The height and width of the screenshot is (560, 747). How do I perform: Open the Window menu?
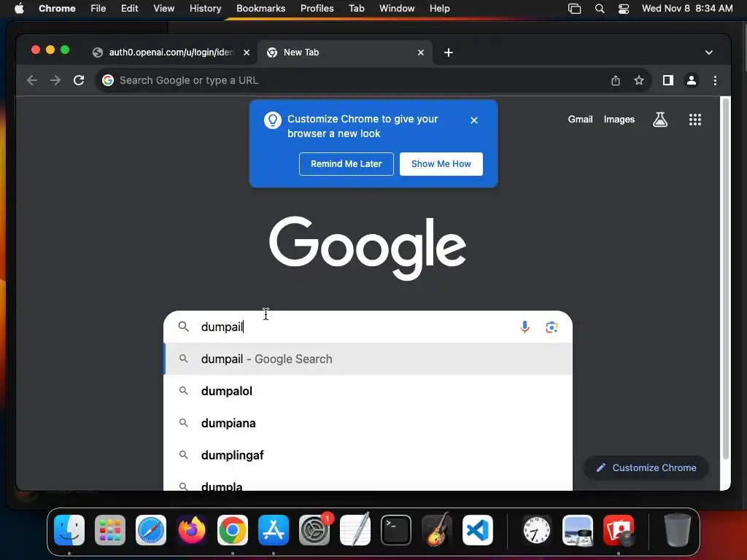397,8
